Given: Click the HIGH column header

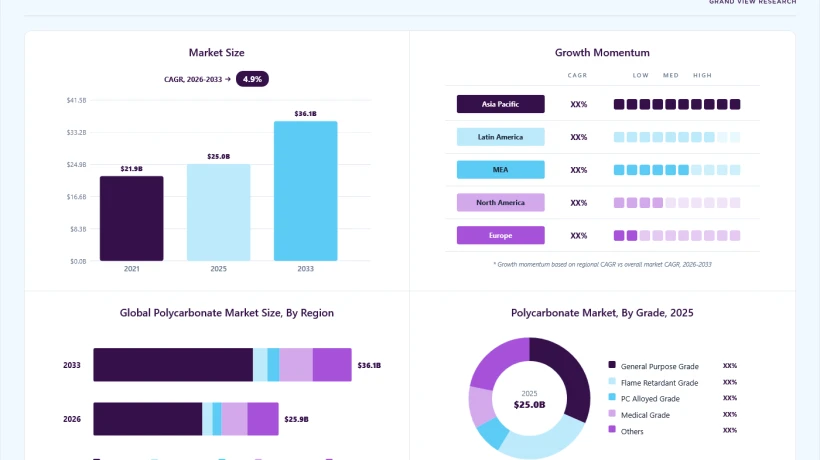Looking at the screenshot, I should (x=702, y=75).
